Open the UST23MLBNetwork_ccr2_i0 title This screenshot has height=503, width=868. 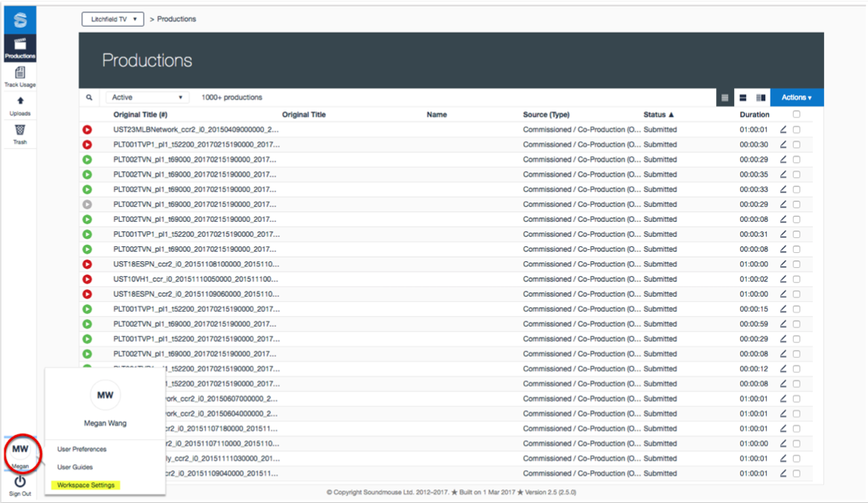click(196, 129)
